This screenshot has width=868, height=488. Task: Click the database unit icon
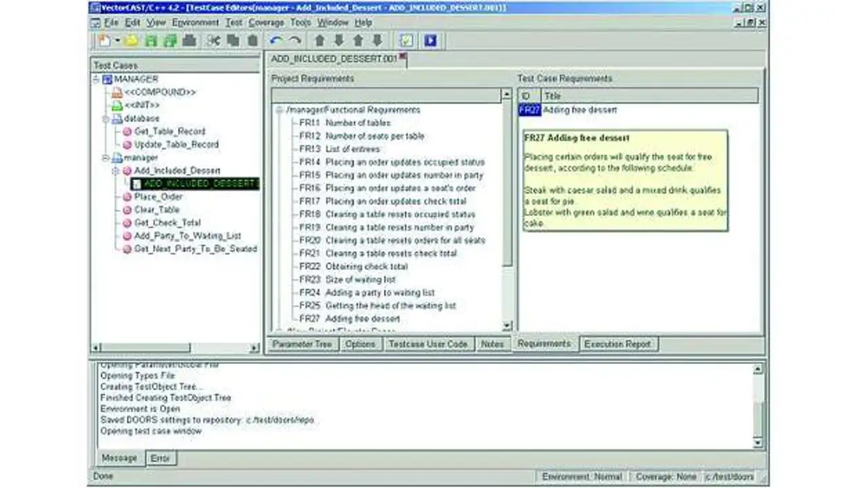point(117,119)
